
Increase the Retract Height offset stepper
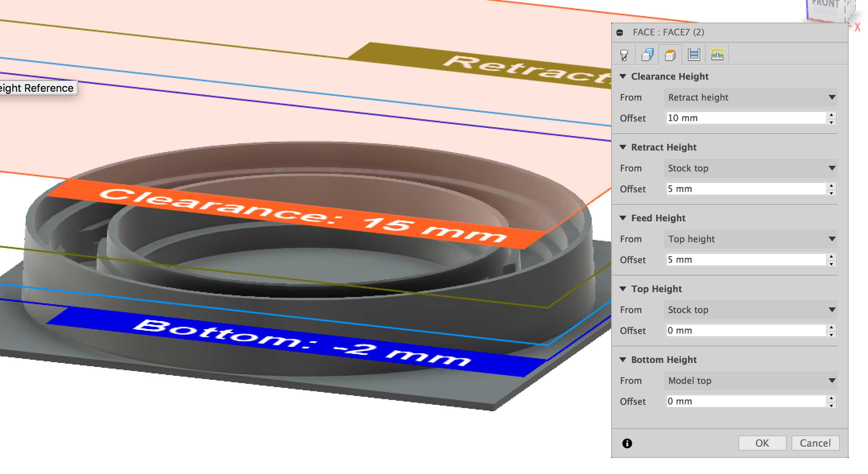click(831, 185)
